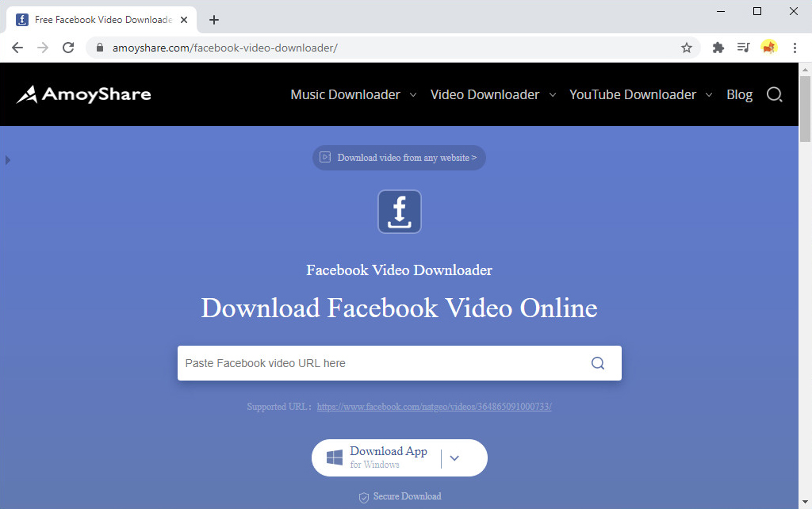812x509 pixels.
Task: Open the supported Facebook natgeo URL link
Action: click(x=434, y=407)
